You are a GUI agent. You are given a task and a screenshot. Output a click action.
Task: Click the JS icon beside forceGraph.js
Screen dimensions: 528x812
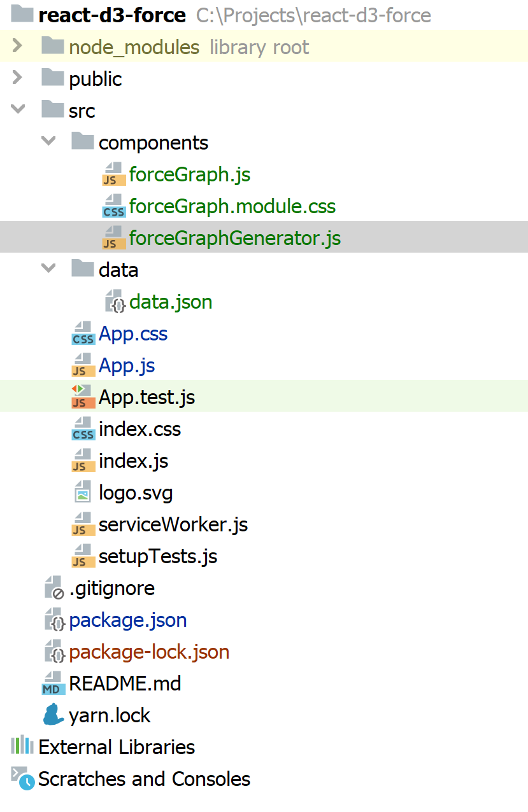click(113, 174)
